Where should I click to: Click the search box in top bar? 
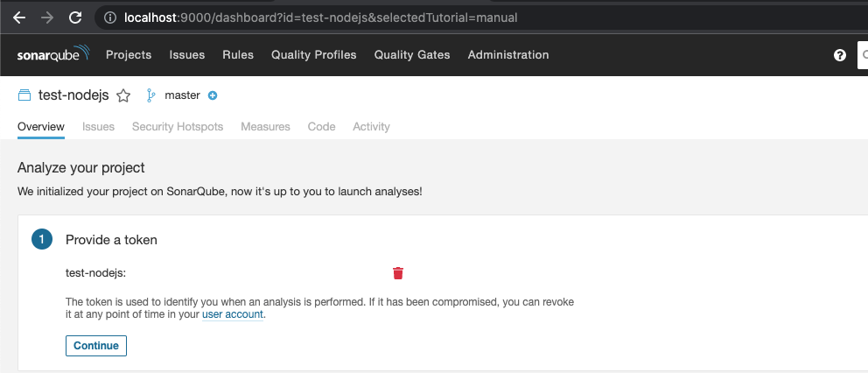(x=863, y=55)
